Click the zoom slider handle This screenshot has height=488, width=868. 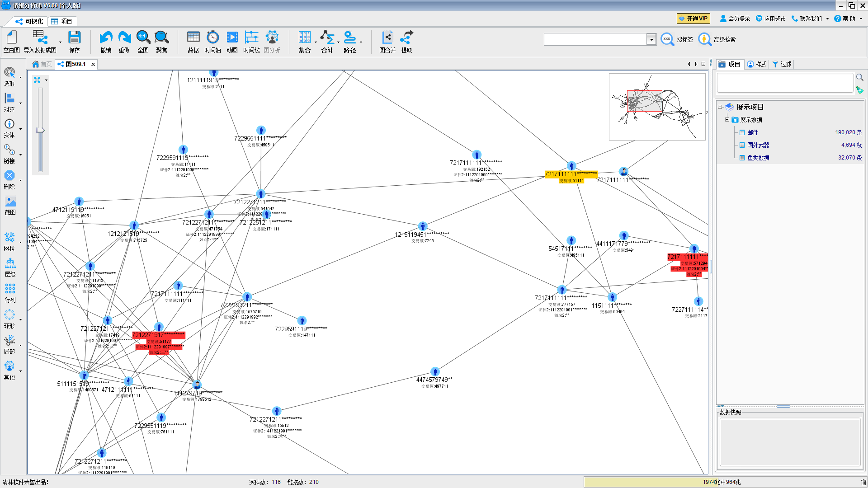pyautogui.click(x=41, y=130)
